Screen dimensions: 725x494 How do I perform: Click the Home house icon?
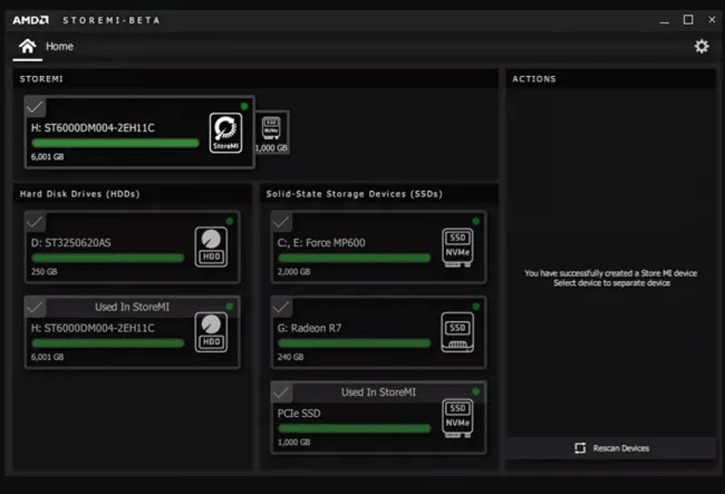[27, 46]
